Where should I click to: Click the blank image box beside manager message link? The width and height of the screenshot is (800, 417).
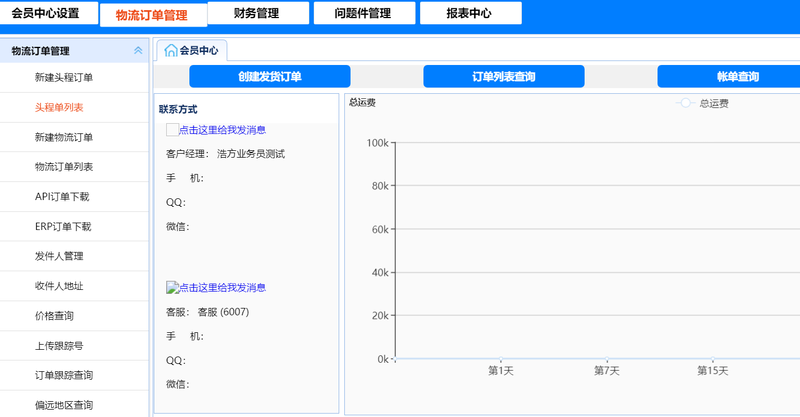coord(172,130)
